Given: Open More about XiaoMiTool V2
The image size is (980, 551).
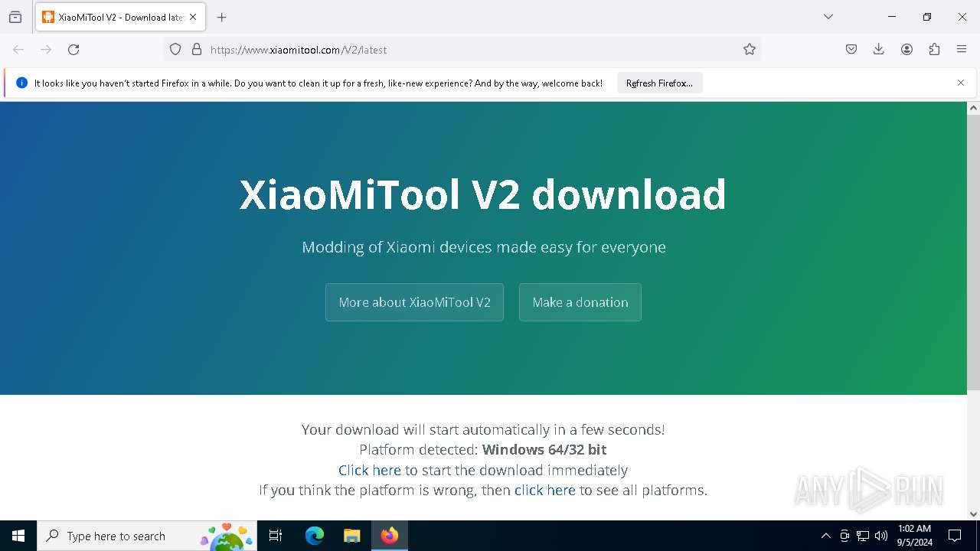Looking at the screenshot, I should (x=414, y=302).
